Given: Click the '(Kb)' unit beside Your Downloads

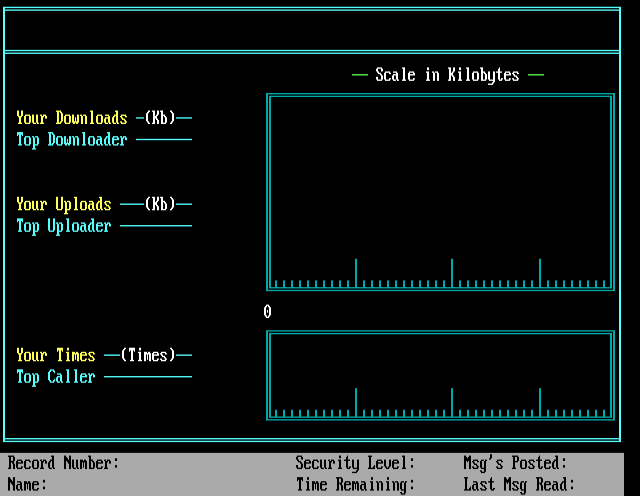Looking at the screenshot, I should 160,118.
